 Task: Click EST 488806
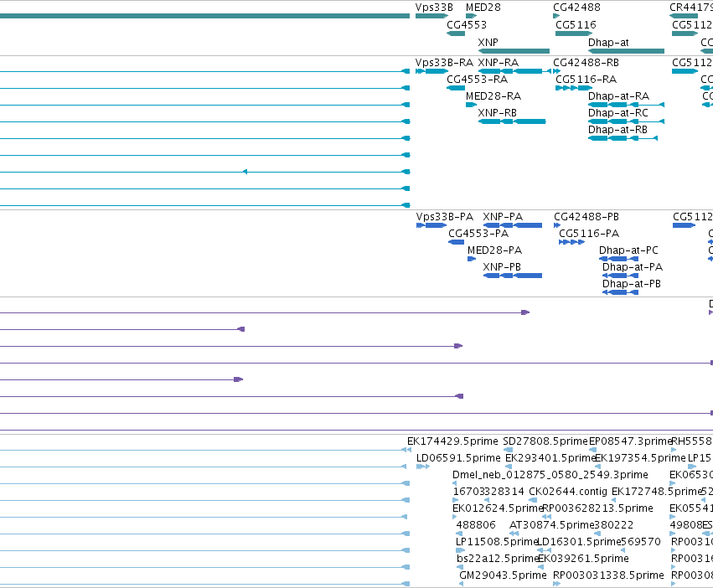(476, 525)
